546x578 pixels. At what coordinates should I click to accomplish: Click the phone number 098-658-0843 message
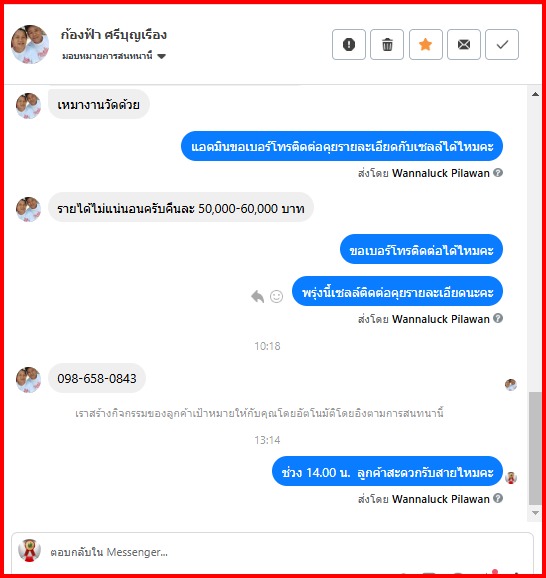[97, 378]
